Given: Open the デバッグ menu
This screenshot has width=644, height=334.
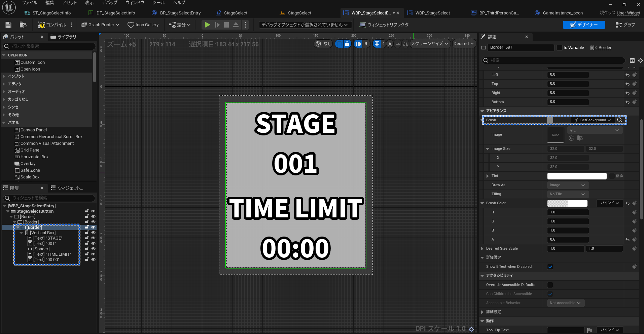Looking at the screenshot, I should coord(109,3).
